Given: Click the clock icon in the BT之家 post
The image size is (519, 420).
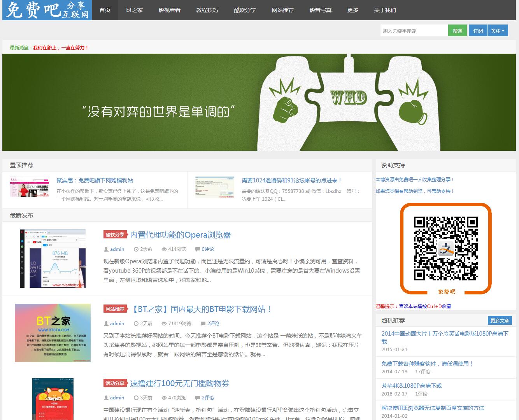Looking at the screenshot, I should pos(136,324).
